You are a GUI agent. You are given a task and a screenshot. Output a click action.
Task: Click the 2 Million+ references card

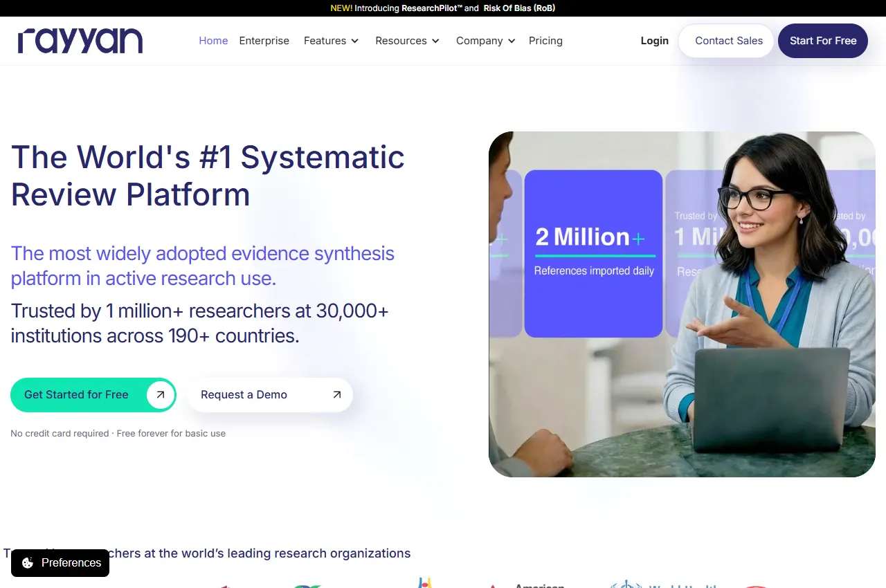click(594, 254)
